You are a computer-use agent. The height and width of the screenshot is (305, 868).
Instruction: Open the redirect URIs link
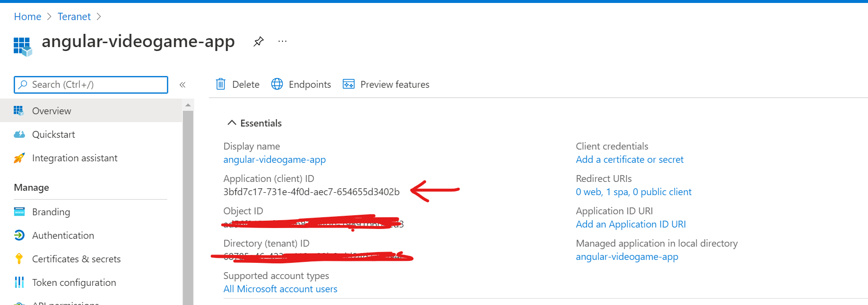(633, 192)
